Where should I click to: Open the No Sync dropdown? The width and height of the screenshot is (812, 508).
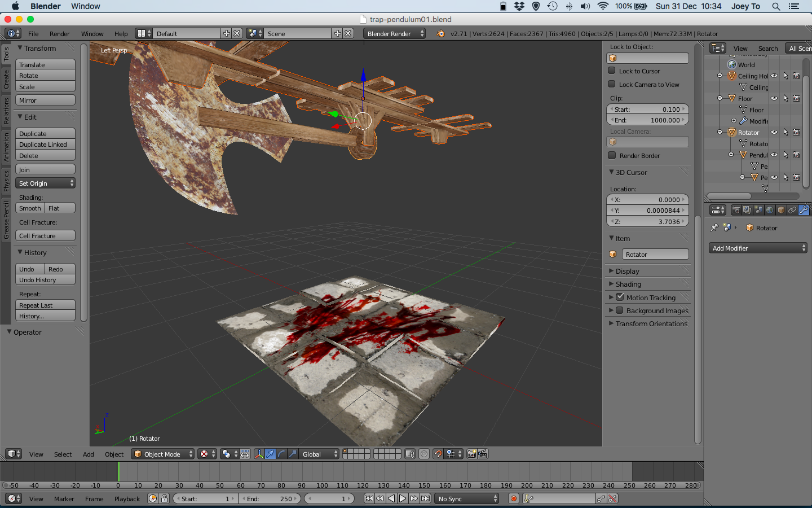click(467, 498)
